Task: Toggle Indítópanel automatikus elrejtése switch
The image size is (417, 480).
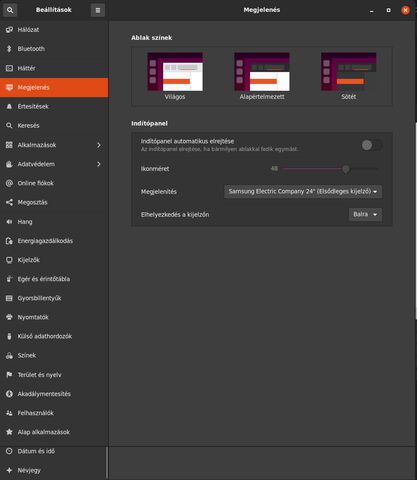Action: (372, 145)
